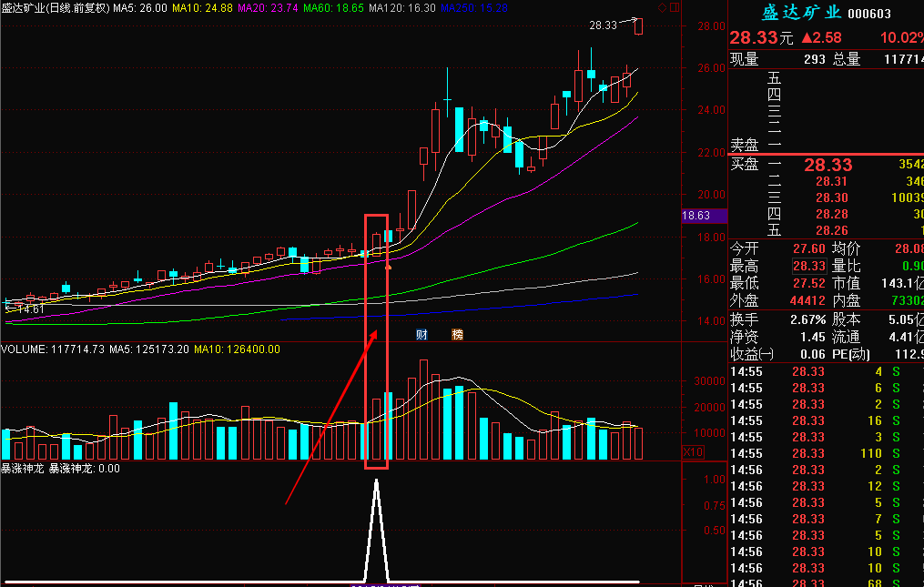Click the MA120: 16.30 indicator label

(401, 8)
